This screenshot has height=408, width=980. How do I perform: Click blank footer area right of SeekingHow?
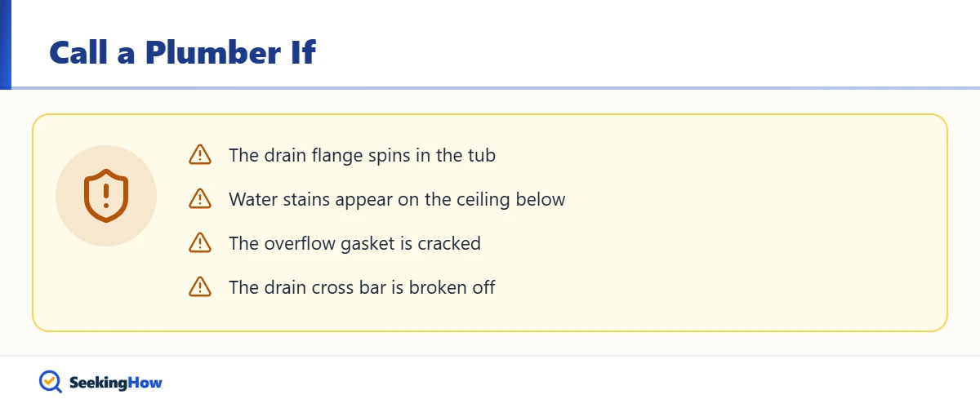click(x=572, y=382)
